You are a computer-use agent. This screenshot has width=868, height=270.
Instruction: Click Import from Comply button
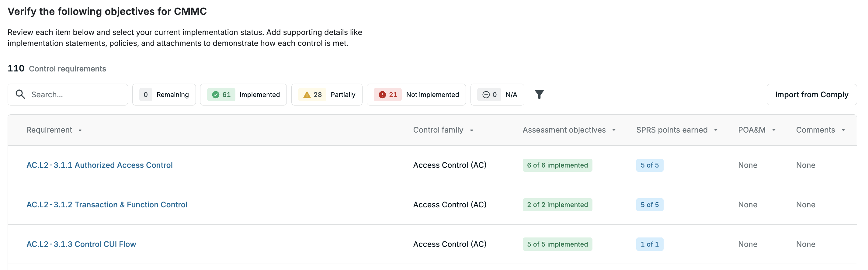[811, 95]
